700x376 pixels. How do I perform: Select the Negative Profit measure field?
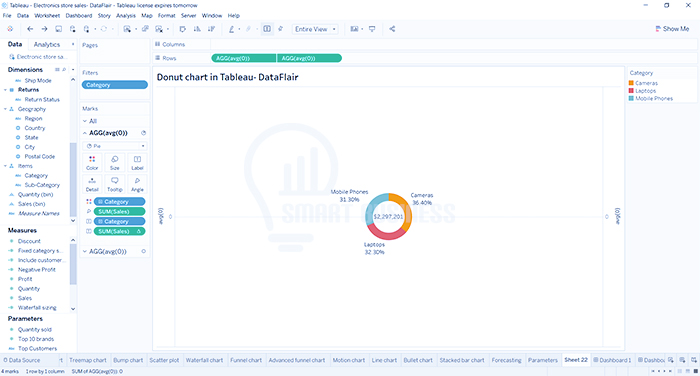point(37,270)
